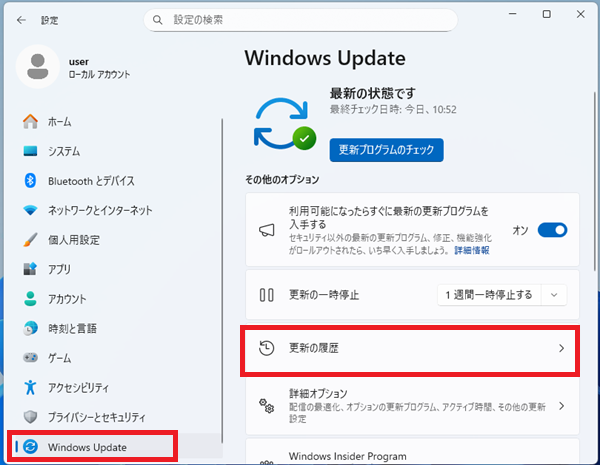Viewport: 600px width, 465px height.
Task: Expand the 更新の履歴 chevron arrow
Action: [561, 349]
